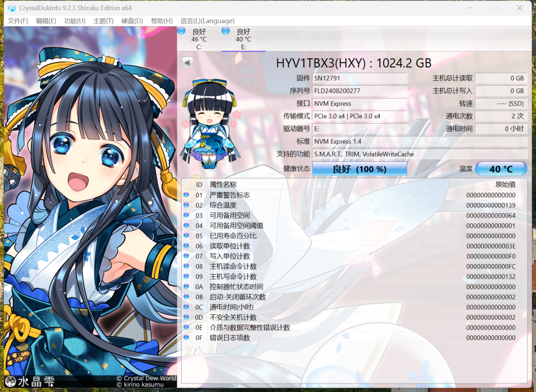Viewport: 536px width, 392px height.
Task: Switch to the C: disk tab at 46 °C
Action: click(x=199, y=39)
